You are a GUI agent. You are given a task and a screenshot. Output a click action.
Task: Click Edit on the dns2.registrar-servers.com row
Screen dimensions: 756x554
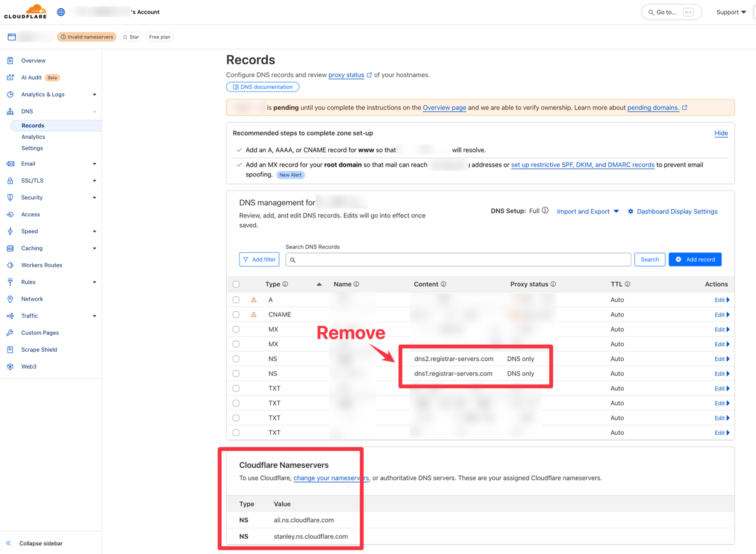tap(721, 359)
